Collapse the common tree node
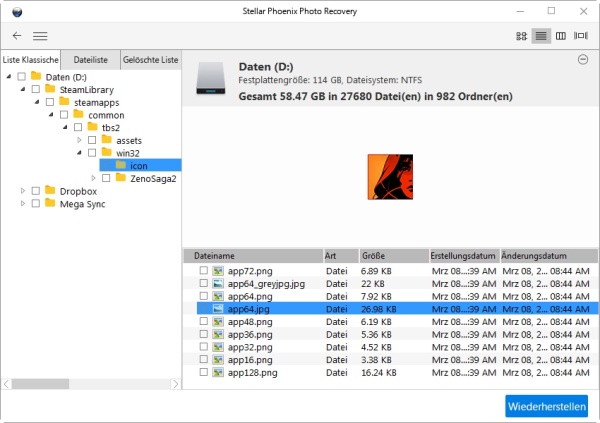This screenshot has height=423, width=600. [51, 114]
